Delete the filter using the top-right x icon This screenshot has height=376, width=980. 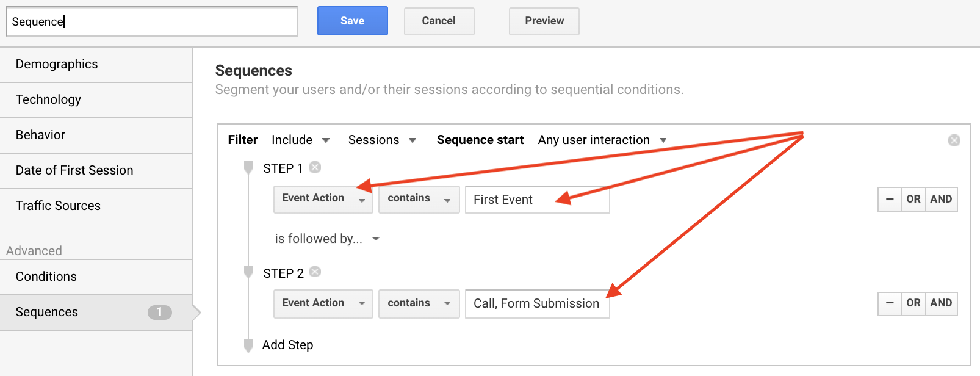pos(954,140)
